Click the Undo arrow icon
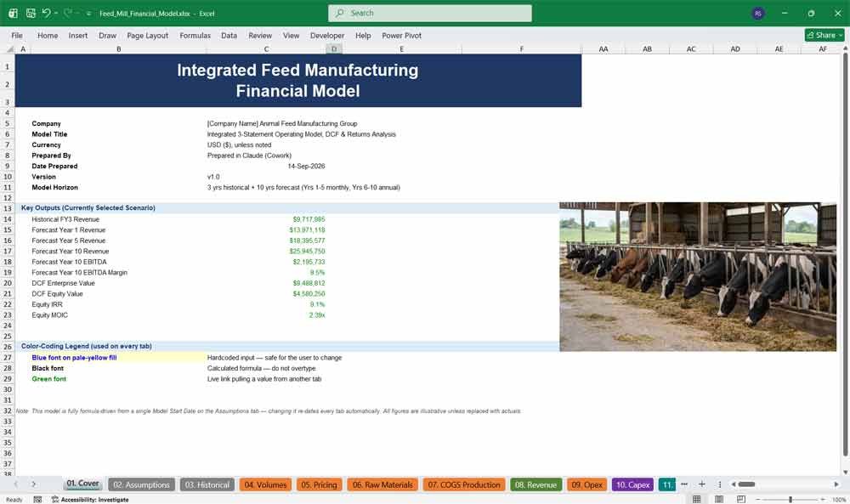Viewport: 850px width, 504px height. click(x=46, y=13)
